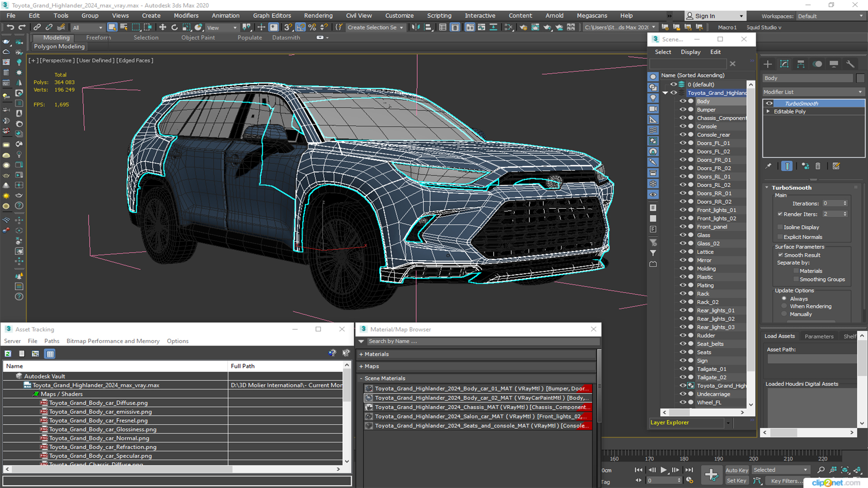Open the Rendering menu
The height and width of the screenshot is (488, 868).
pos(318,15)
